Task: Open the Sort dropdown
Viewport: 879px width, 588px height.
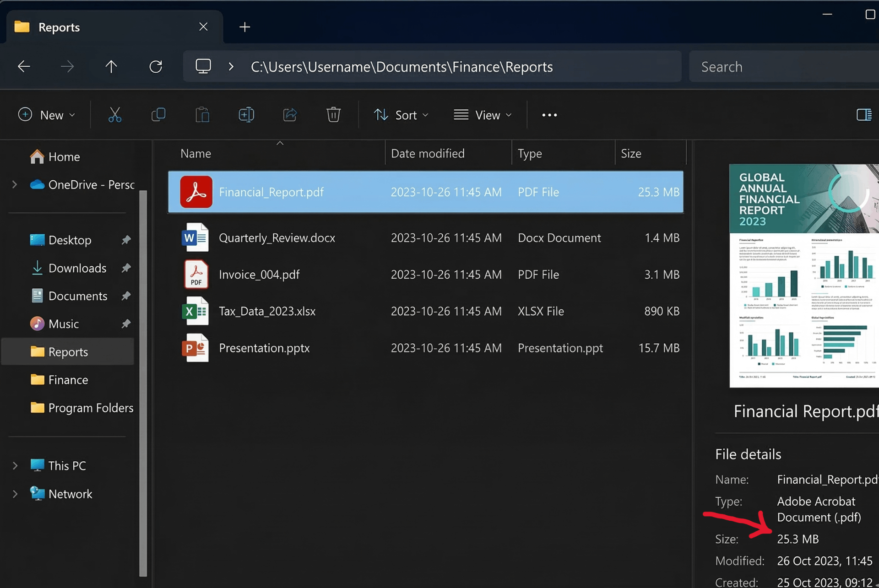Action: tap(402, 115)
